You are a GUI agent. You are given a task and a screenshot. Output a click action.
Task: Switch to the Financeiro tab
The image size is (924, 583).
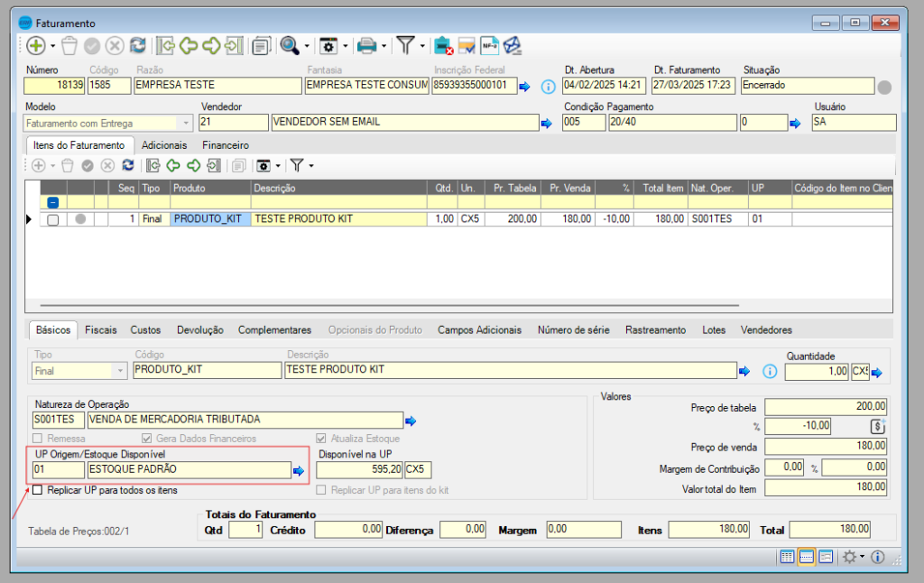(x=226, y=145)
